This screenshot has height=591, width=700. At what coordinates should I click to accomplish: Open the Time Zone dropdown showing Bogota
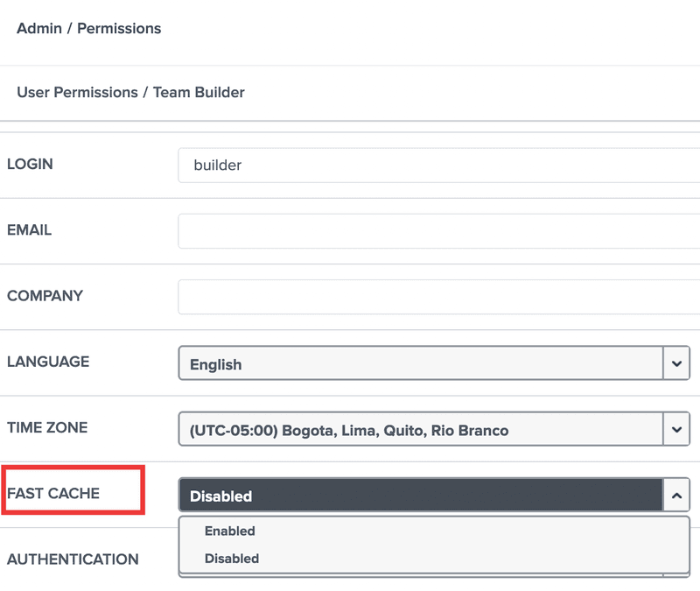420,430
